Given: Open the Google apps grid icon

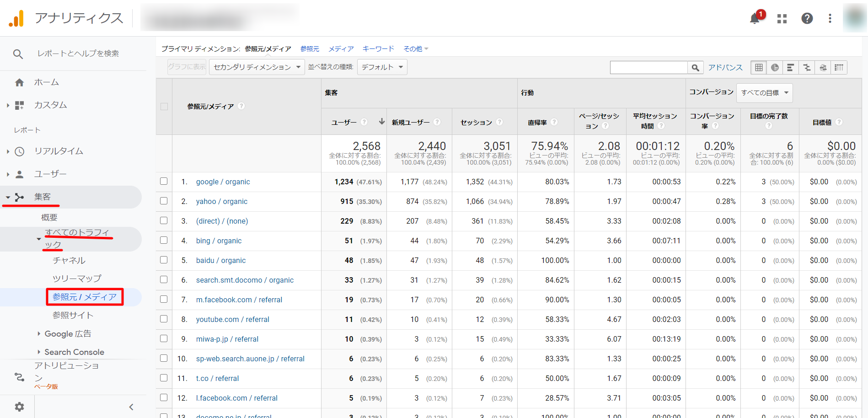Looking at the screenshot, I should click(x=782, y=18).
